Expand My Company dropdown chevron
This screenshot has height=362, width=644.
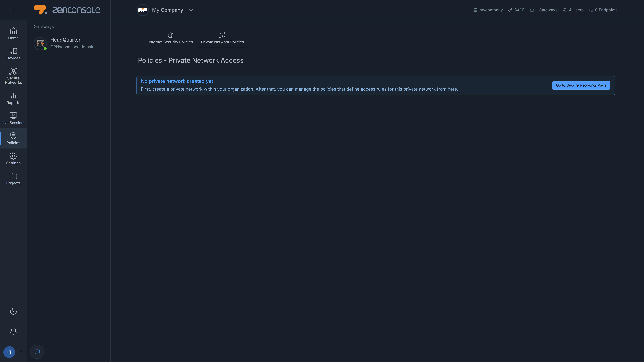[x=191, y=10]
